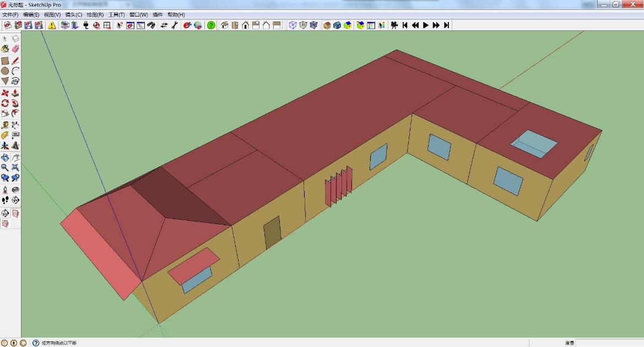The height and width of the screenshot is (347, 644).
Task: Open the 插件 plugins menu
Action: [158, 15]
